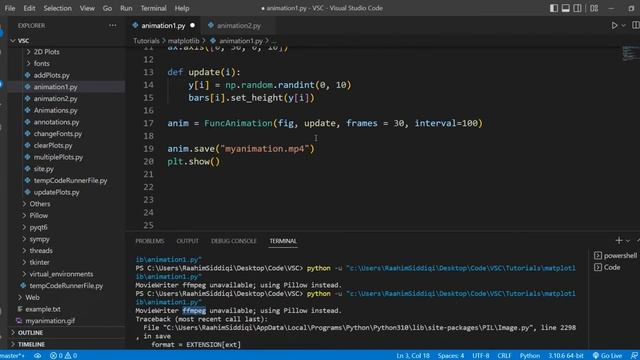Open the Selection menu
This screenshot has width=640, height=360.
click(58, 8)
